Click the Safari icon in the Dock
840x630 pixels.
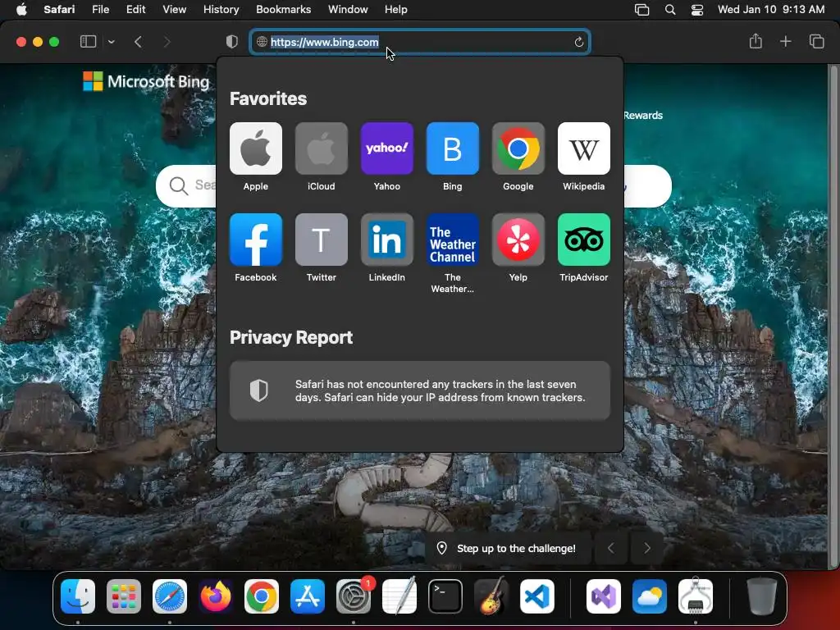pos(170,596)
